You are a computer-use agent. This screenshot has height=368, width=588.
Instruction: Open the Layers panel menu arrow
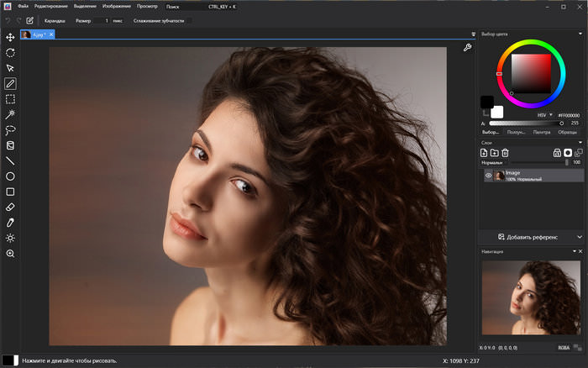[580, 143]
